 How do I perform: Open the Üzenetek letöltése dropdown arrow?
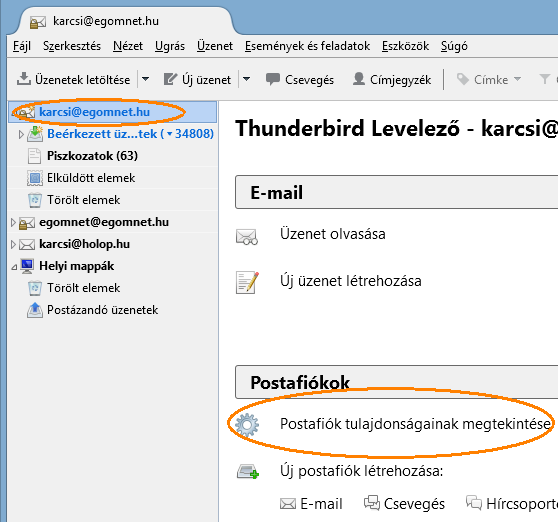click(146, 79)
